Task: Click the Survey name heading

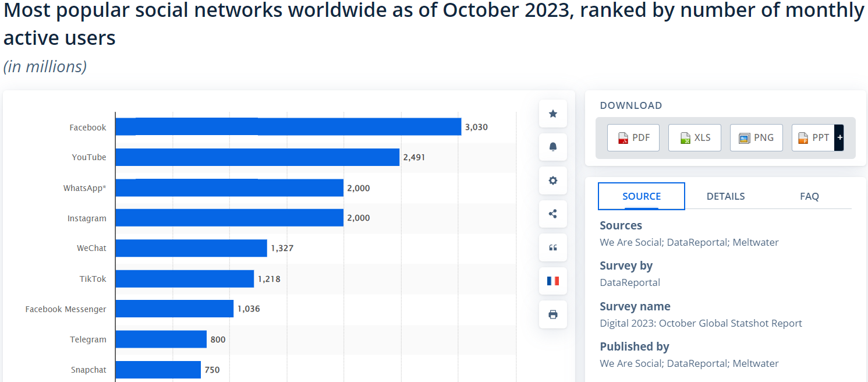Action: pos(635,306)
